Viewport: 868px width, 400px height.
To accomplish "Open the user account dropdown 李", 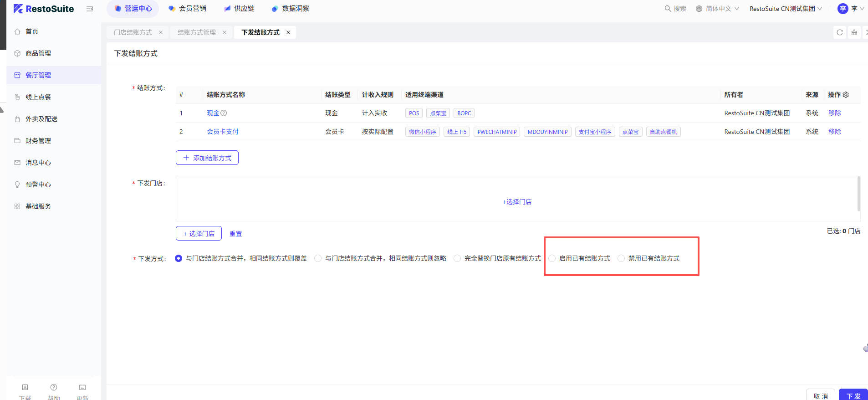I will click(851, 9).
